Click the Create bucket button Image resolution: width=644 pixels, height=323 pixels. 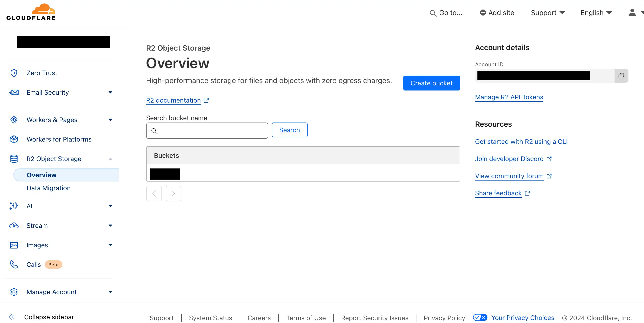431,83
